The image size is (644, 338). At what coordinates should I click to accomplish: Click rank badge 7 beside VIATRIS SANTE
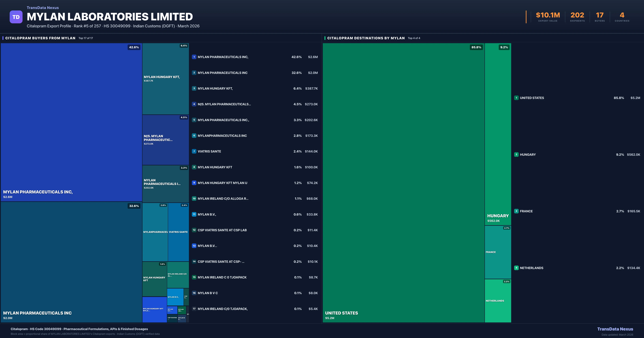point(194,151)
